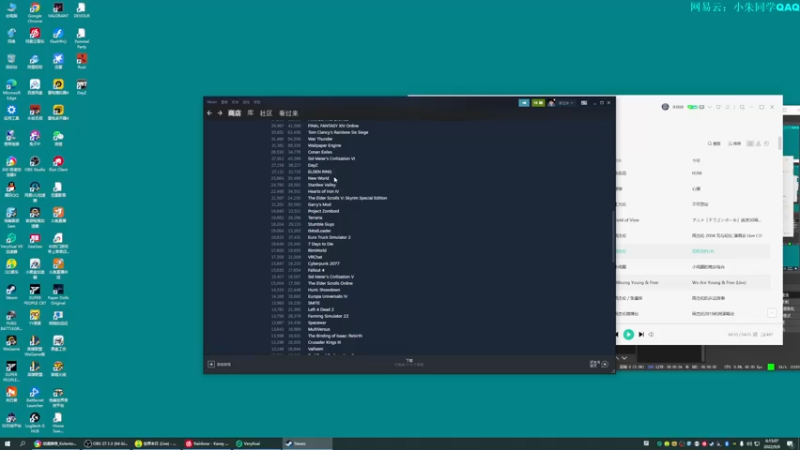Open the 社区 community tab
Image resolution: width=800 pixels, height=450 pixels.
[x=266, y=113]
